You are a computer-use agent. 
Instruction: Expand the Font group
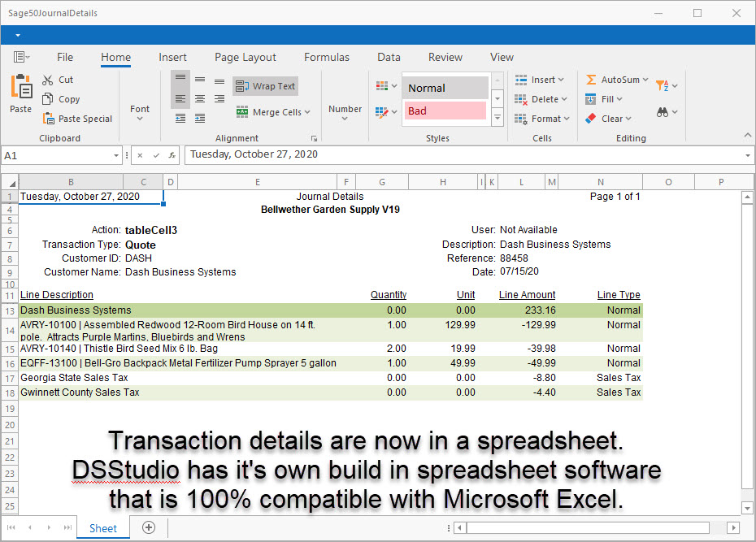pyautogui.click(x=140, y=113)
